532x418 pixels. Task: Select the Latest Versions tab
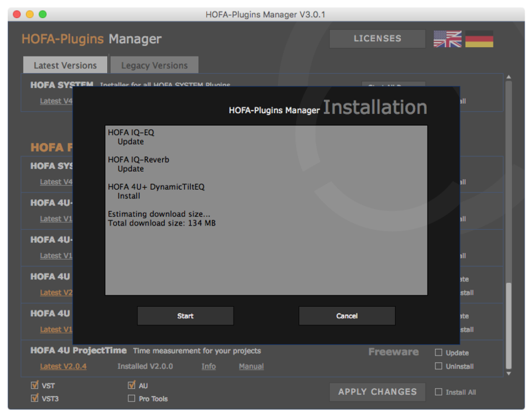65,65
